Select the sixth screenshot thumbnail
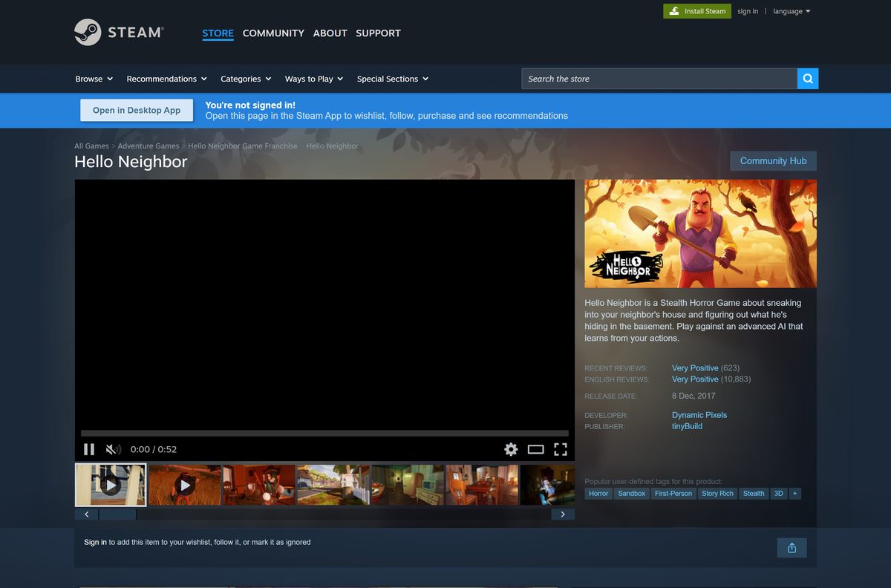 point(482,486)
